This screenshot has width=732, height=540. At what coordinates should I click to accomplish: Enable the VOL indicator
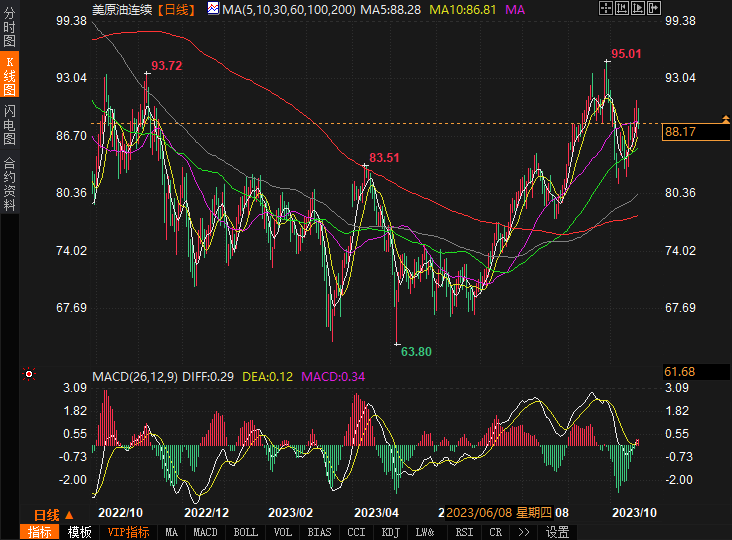click(283, 532)
